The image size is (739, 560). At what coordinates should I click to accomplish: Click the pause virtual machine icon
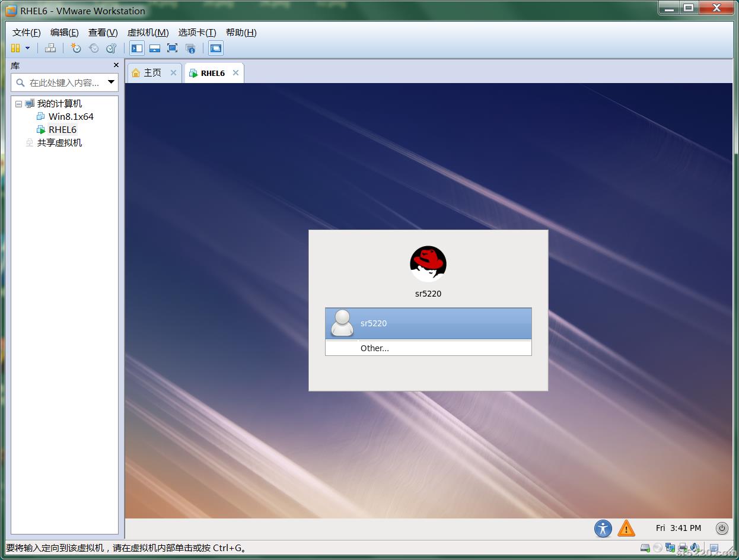pyautogui.click(x=15, y=48)
